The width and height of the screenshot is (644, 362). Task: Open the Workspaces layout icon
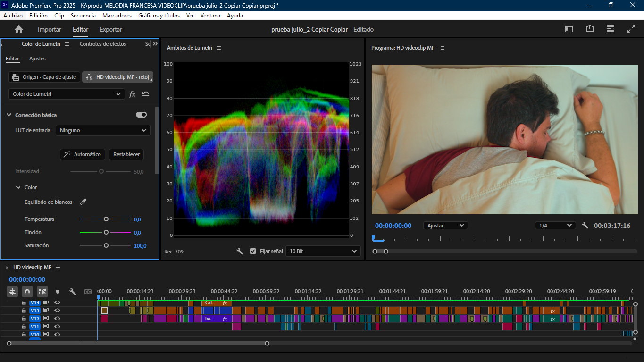click(569, 29)
